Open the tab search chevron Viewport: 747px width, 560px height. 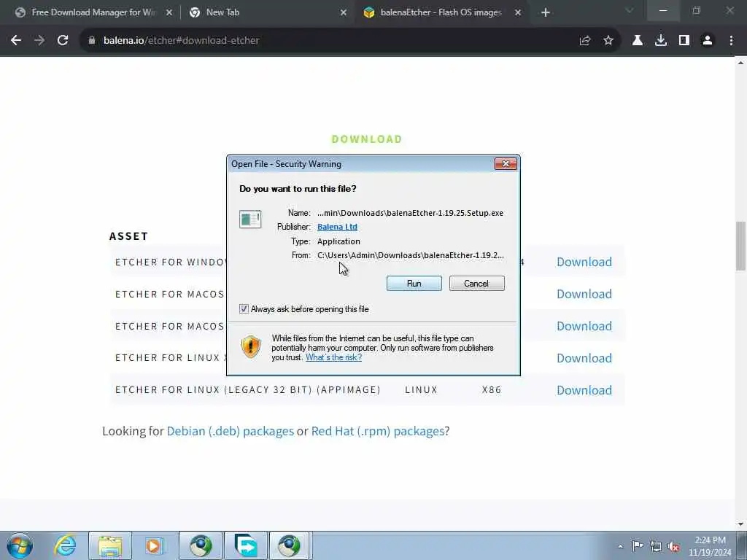[x=630, y=10]
